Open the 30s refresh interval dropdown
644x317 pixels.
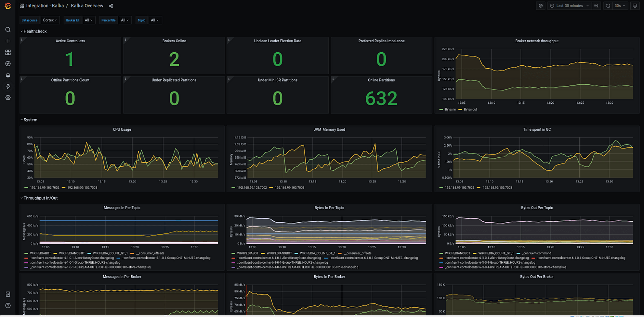[620, 6]
